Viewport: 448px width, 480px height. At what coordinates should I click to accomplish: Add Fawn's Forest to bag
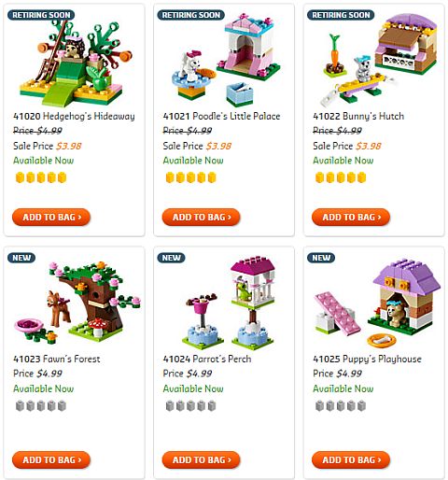tap(51, 459)
